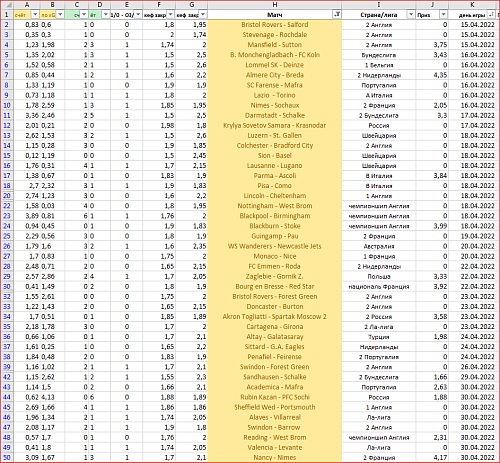This screenshot has width=500, height=463.
Task: Click cell WS Wanderers - Newcastle Jets
Action: [x=275, y=246]
